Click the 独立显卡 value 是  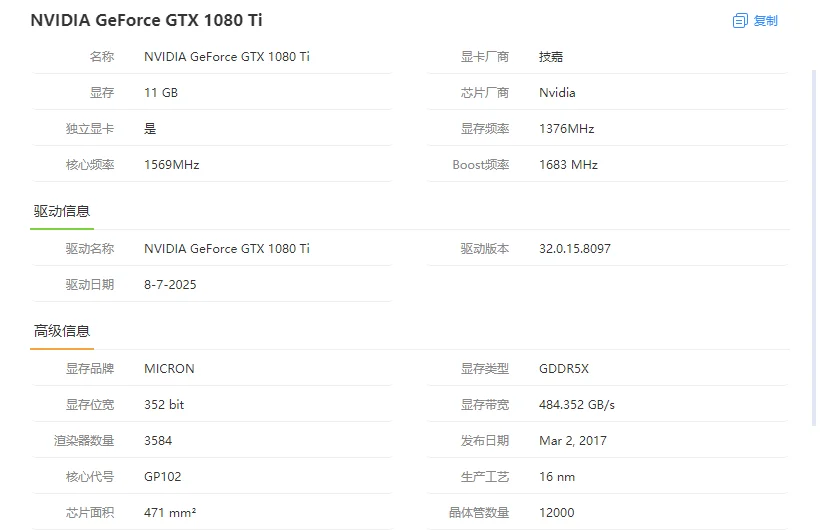[x=150, y=129]
